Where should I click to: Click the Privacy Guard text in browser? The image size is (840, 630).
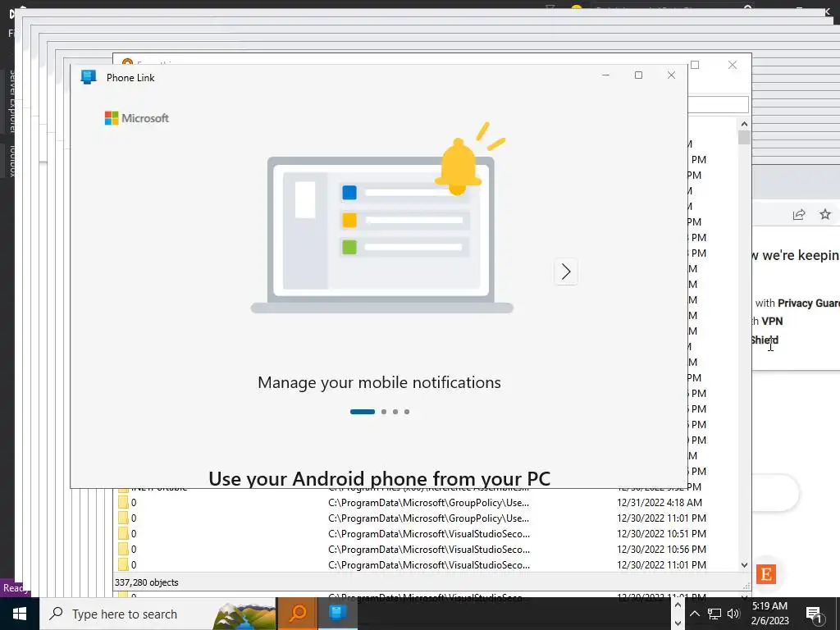pyautogui.click(x=809, y=304)
